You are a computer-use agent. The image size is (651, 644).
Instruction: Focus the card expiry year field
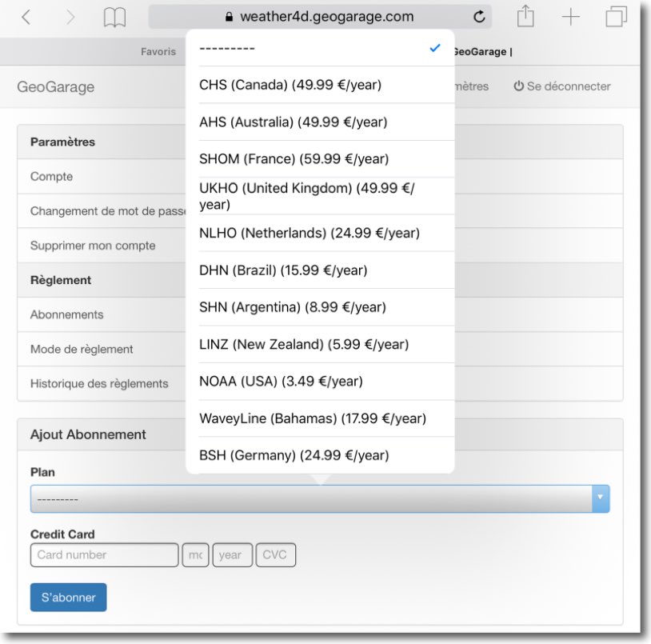pyautogui.click(x=233, y=554)
